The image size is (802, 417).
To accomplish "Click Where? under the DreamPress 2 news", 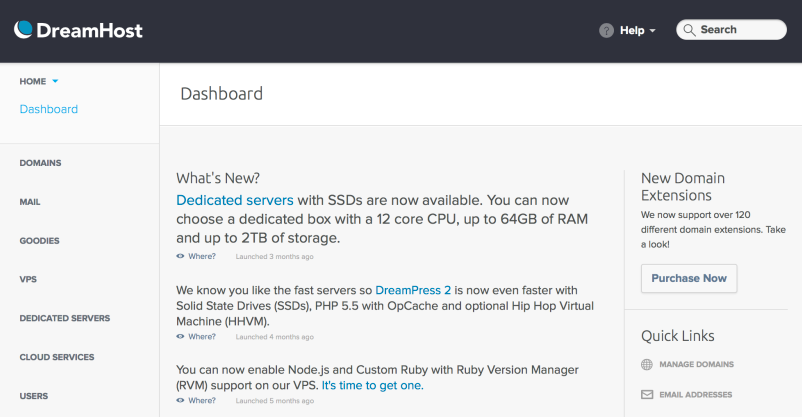I will [202, 337].
